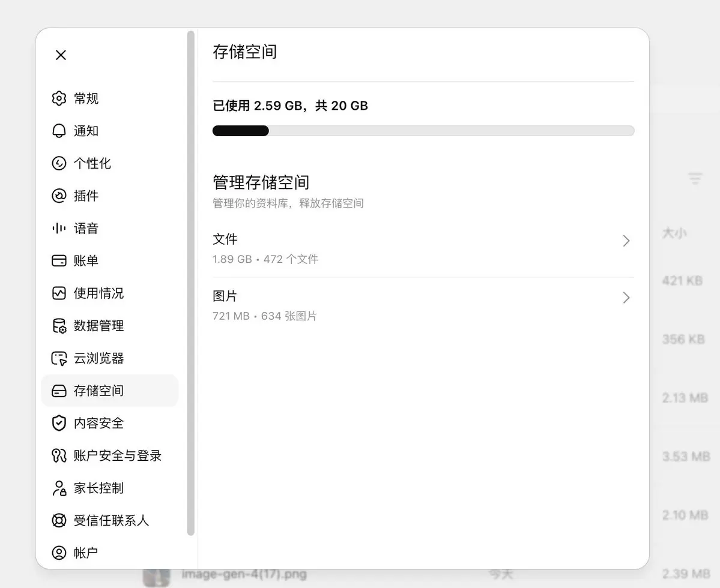
Task: Click the shield icon beside 内容安全
Action: point(59,423)
